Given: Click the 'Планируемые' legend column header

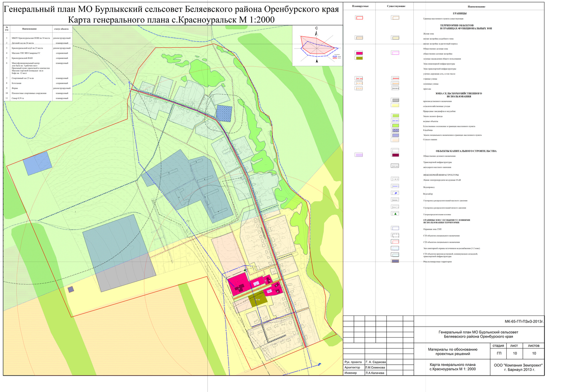Looking at the screenshot, I should tap(360, 7).
